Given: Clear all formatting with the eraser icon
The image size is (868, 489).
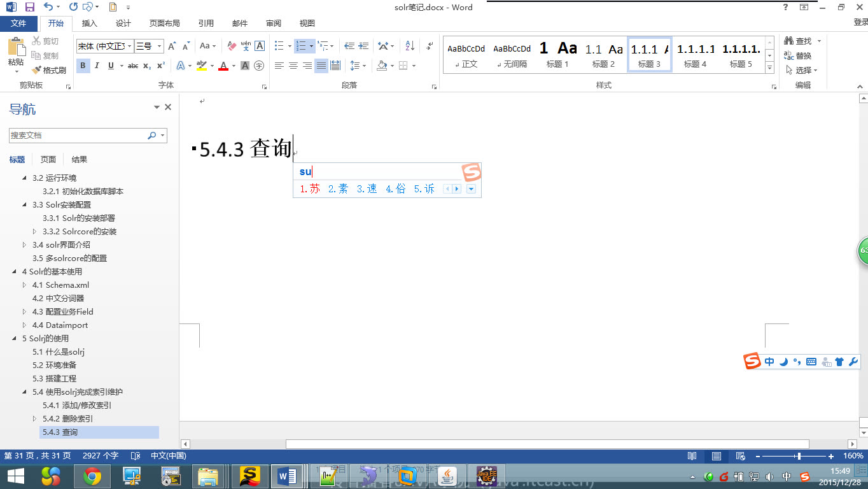Looking at the screenshot, I should pos(231,46).
